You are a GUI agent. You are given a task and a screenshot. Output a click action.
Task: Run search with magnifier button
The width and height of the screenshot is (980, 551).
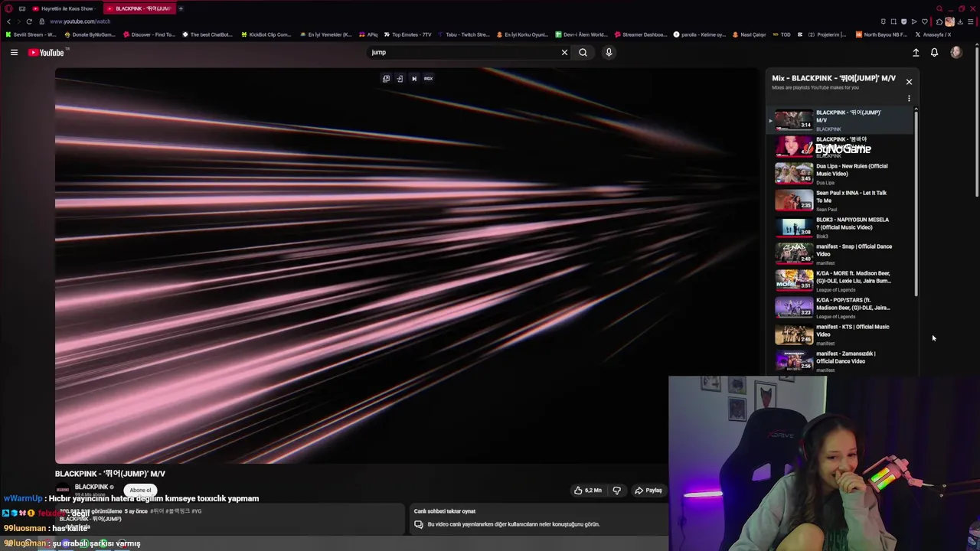583,52
